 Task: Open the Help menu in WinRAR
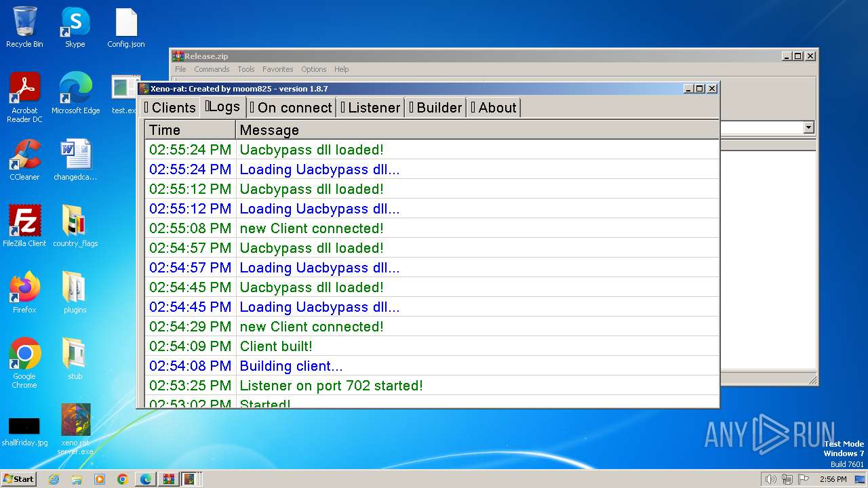click(342, 69)
